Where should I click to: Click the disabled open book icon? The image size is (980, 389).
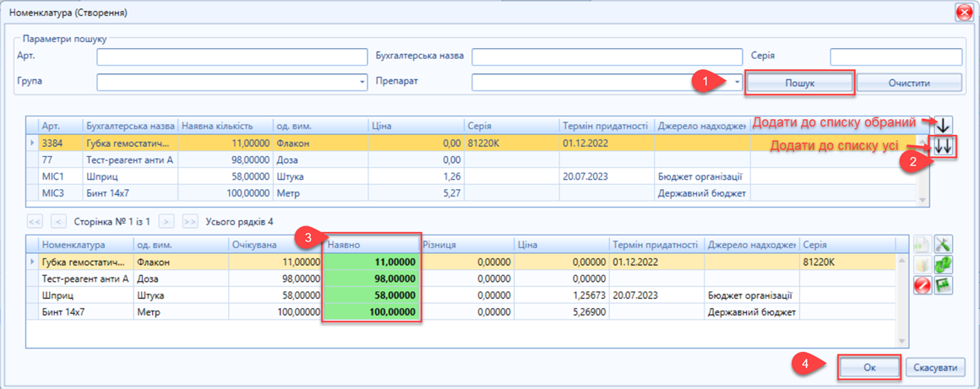click(x=923, y=265)
